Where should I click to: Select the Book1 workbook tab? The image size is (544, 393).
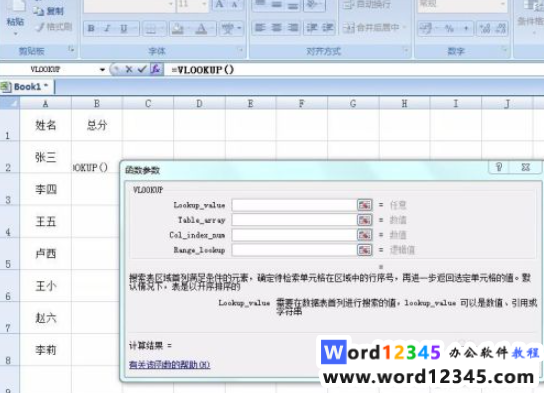[27, 87]
